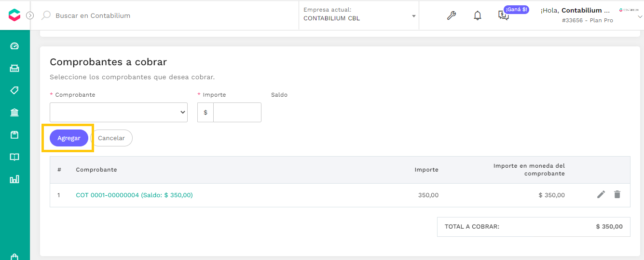Open the dashboard gauge icon in sidebar
This screenshot has height=260, width=644.
pyautogui.click(x=14, y=46)
